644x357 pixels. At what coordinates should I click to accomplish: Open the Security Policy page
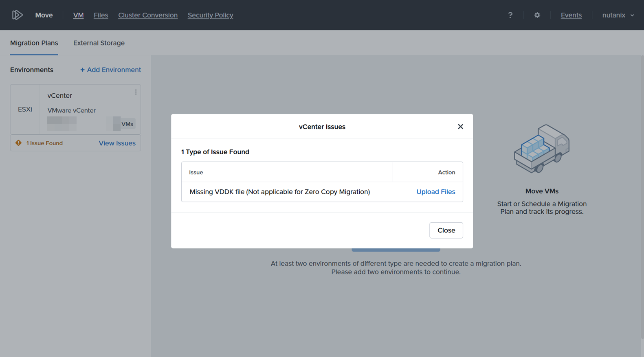pos(211,15)
